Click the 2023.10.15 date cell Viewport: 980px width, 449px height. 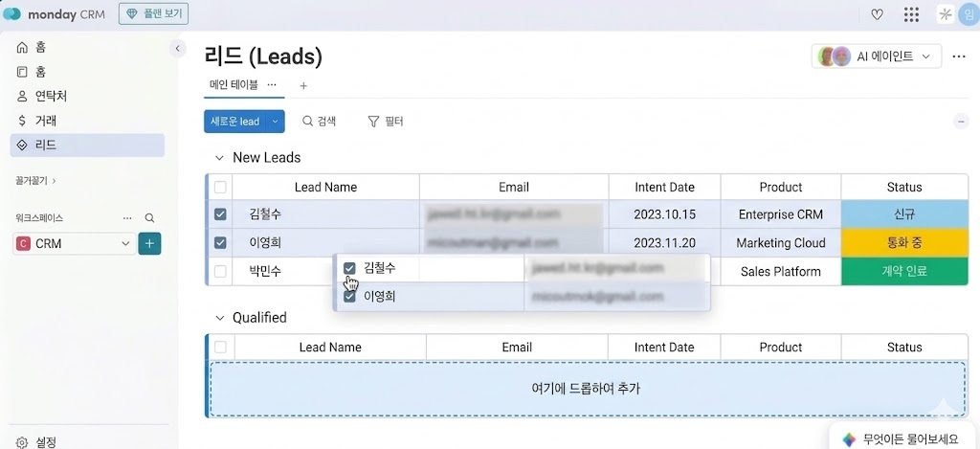click(x=664, y=214)
